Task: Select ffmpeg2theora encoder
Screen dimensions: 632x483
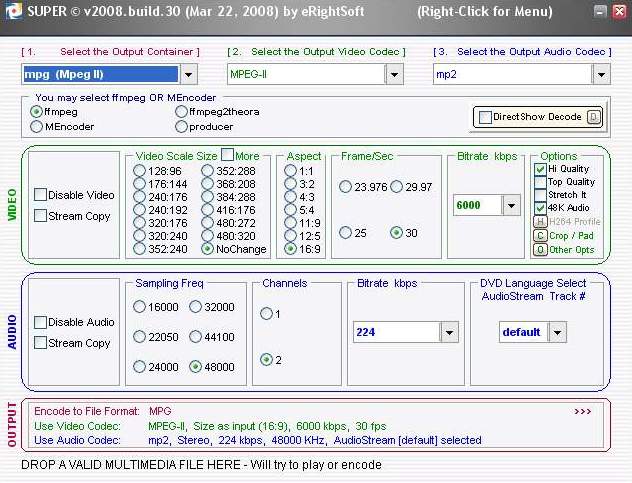Action: pos(181,112)
